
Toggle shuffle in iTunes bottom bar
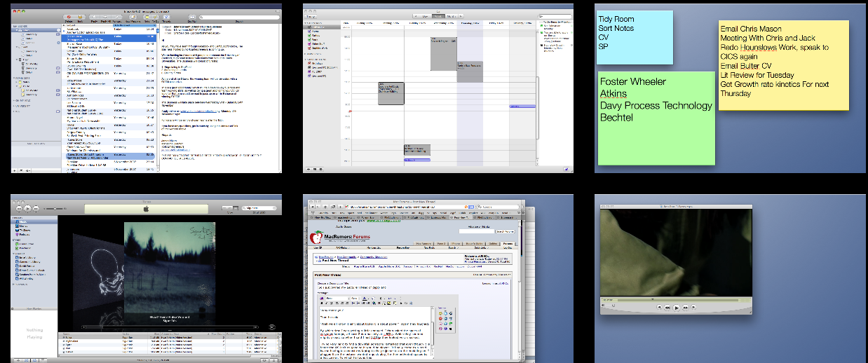click(26, 360)
